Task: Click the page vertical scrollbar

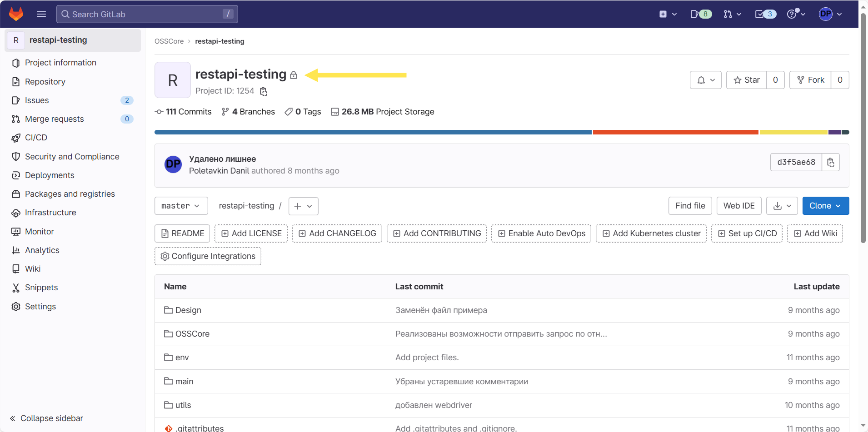Action: point(863,129)
